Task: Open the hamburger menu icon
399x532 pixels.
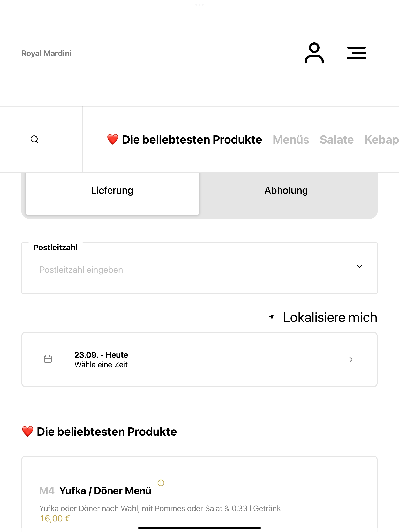Action: [x=356, y=53]
